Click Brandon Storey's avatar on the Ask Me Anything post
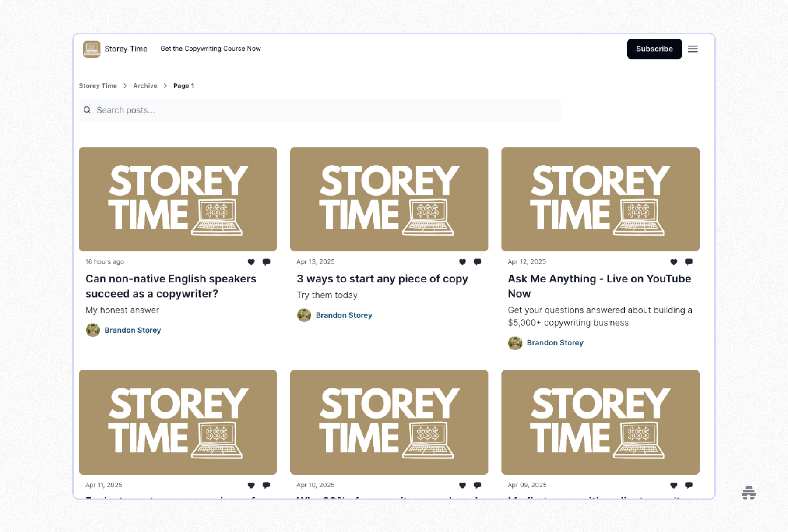Viewport: 788px width, 532px height. [515, 343]
